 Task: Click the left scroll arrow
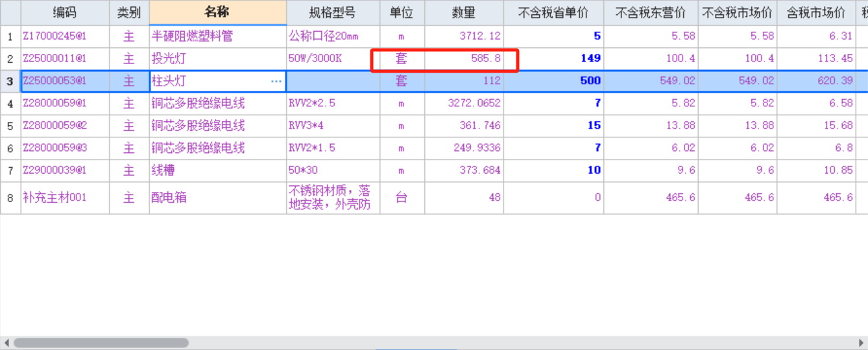click(6, 343)
